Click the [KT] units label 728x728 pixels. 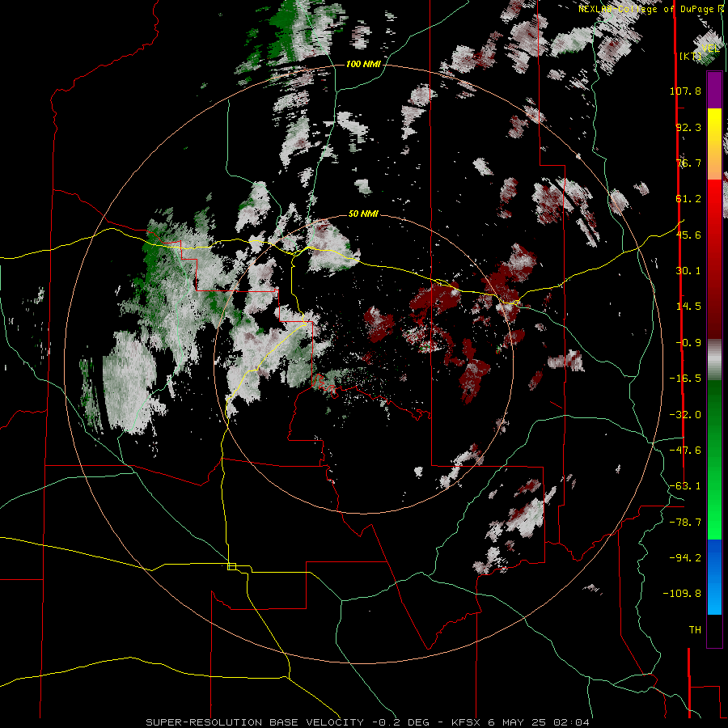[691, 56]
